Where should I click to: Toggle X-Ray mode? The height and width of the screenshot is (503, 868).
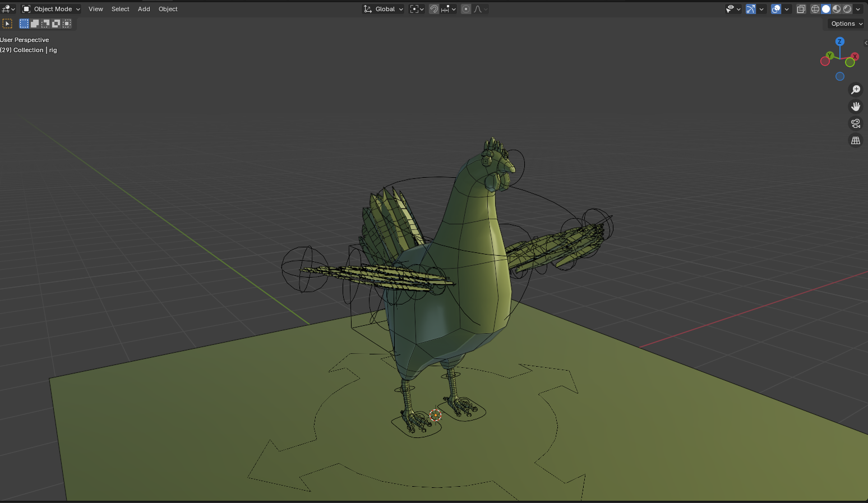pos(801,9)
